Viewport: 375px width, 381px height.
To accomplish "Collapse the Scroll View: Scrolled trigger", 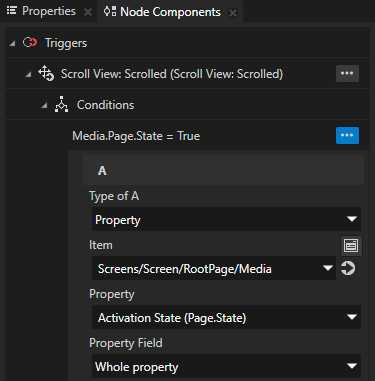I will pos(28,74).
